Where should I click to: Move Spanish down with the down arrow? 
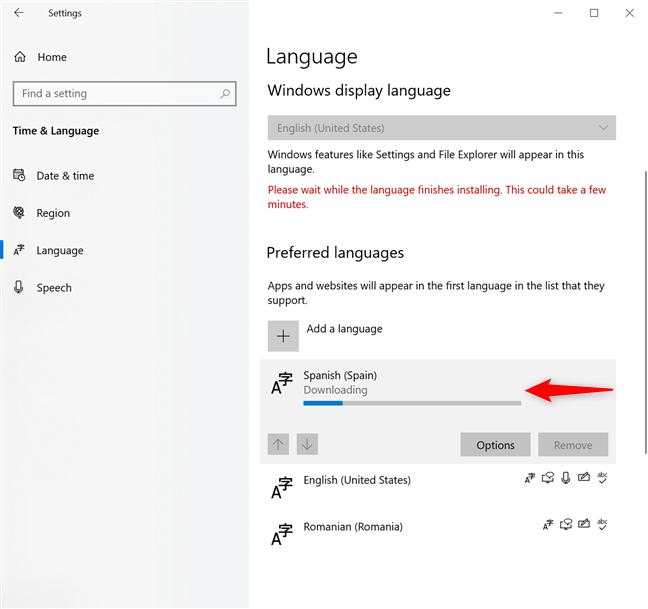click(x=307, y=444)
